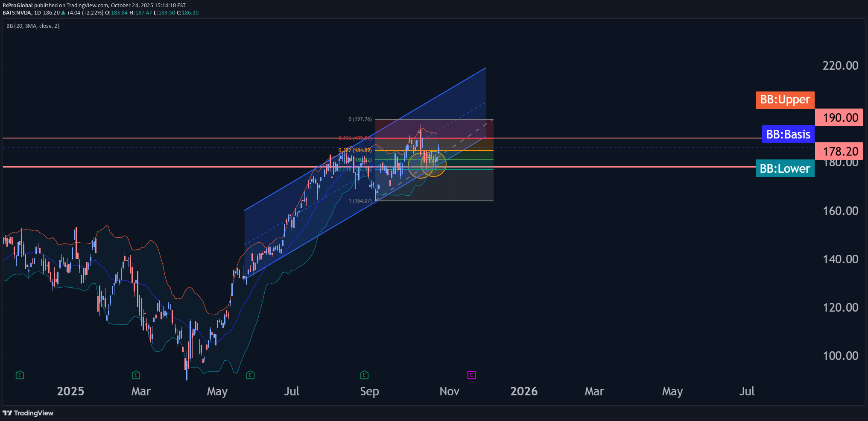The image size is (868, 421).
Task: Click the green up-arrow beside the +4.04 change
Action: tap(63, 13)
